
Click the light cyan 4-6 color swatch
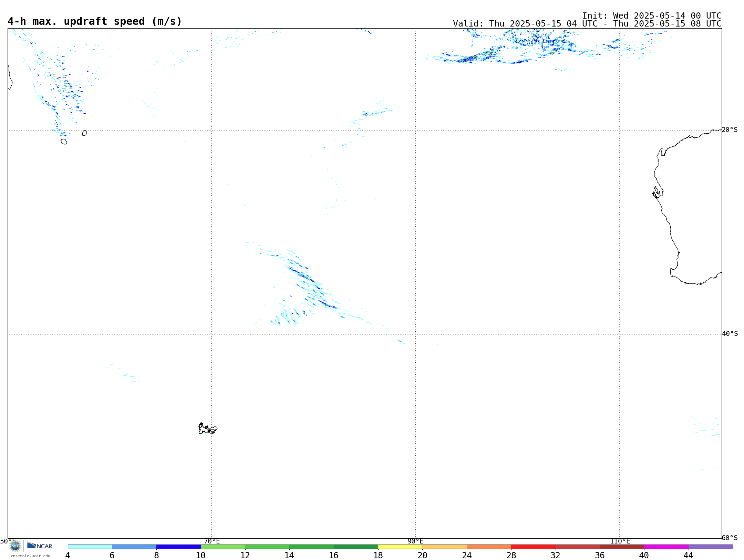[90, 547]
